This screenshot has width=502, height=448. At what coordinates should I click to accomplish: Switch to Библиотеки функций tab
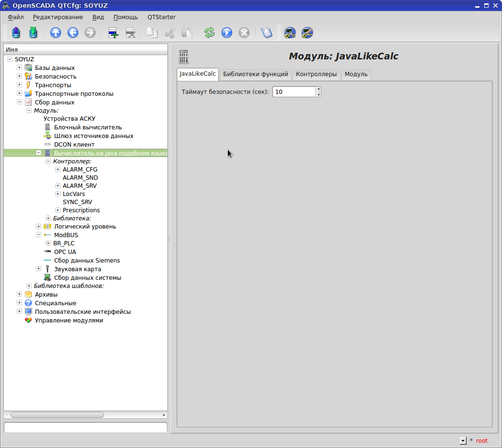coord(256,74)
